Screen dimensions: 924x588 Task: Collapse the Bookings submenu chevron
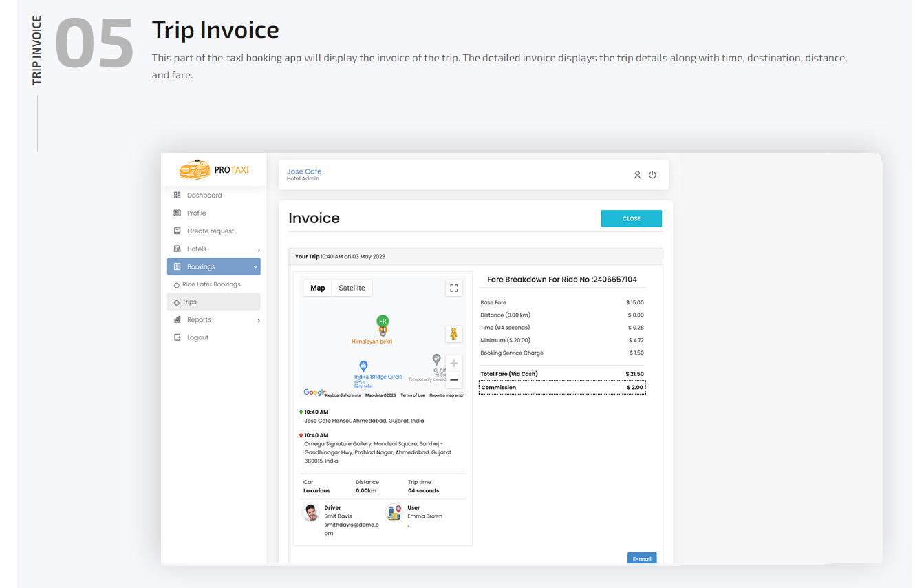pyautogui.click(x=255, y=266)
